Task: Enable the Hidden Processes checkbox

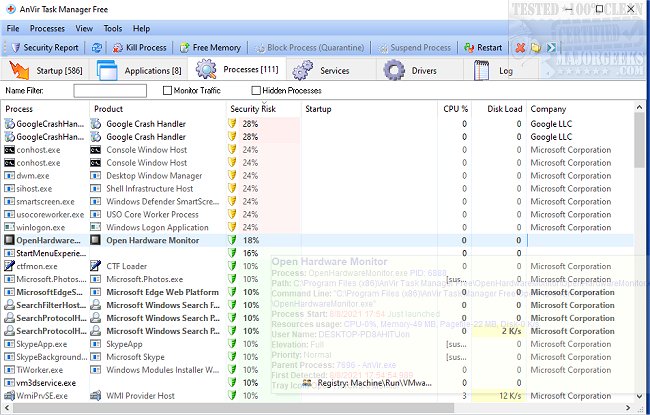Action: (256, 90)
